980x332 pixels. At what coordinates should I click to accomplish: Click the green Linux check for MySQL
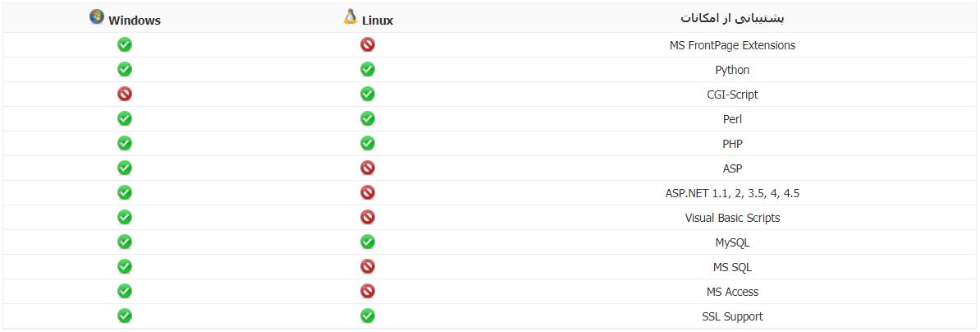(368, 242)
